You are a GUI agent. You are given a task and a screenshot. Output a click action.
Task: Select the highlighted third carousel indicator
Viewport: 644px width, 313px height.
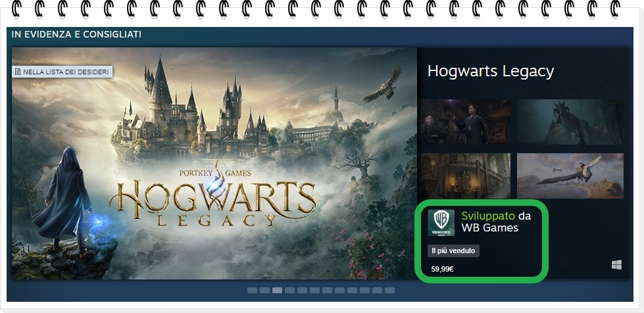coord(277,290)
